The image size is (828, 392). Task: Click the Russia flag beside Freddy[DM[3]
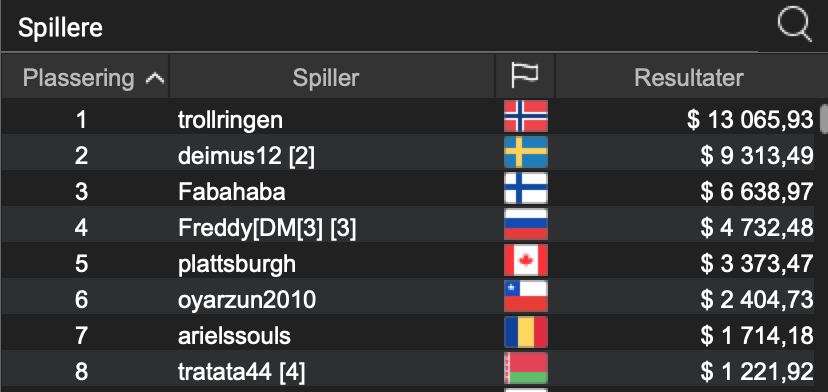click(525, 224)
